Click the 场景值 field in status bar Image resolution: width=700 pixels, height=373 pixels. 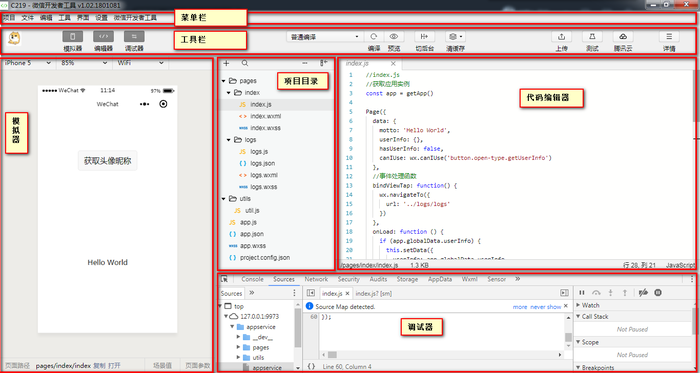pyautogui.click(x=162, y=365)
